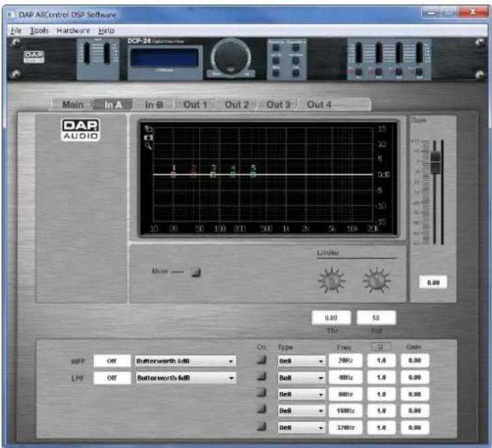Click the first output mute button on the rack

point(359,72)
